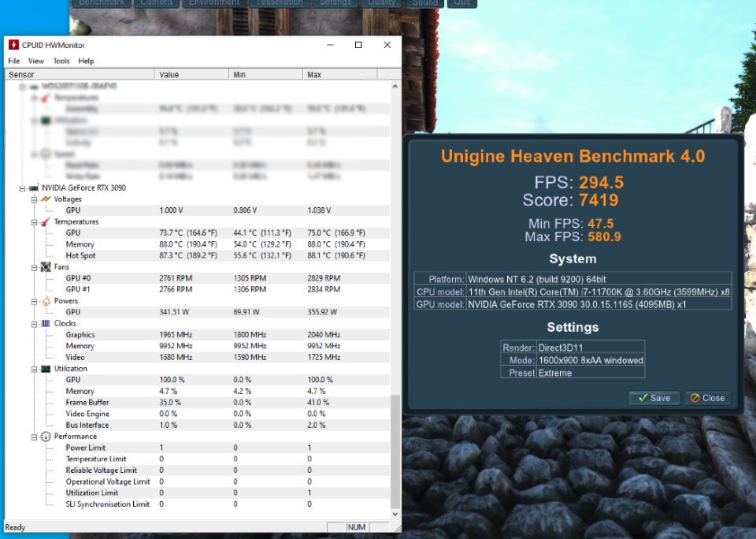756x539 pixels.
Task: Select the Temperatures tree row label
Action: [76, 221]
